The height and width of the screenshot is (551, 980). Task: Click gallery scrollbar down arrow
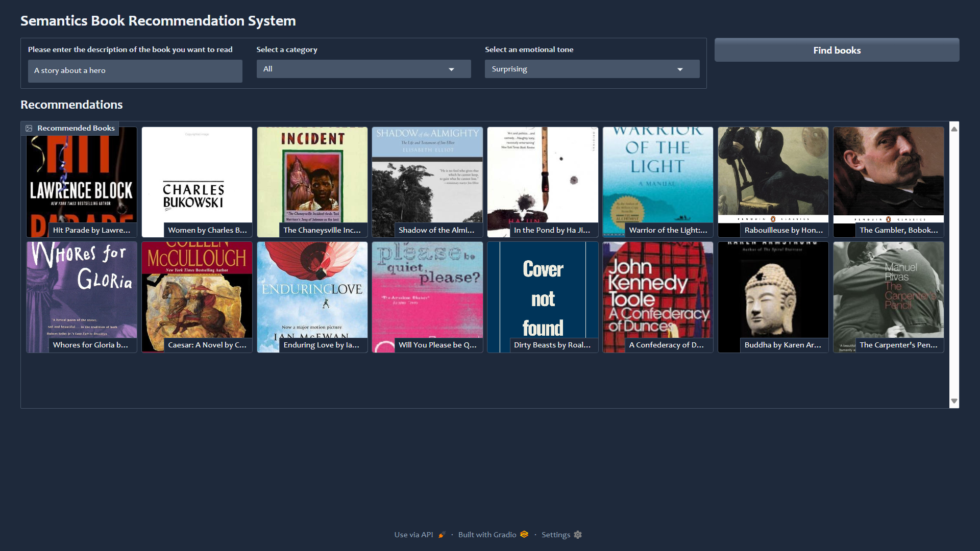tap(954, 401)
